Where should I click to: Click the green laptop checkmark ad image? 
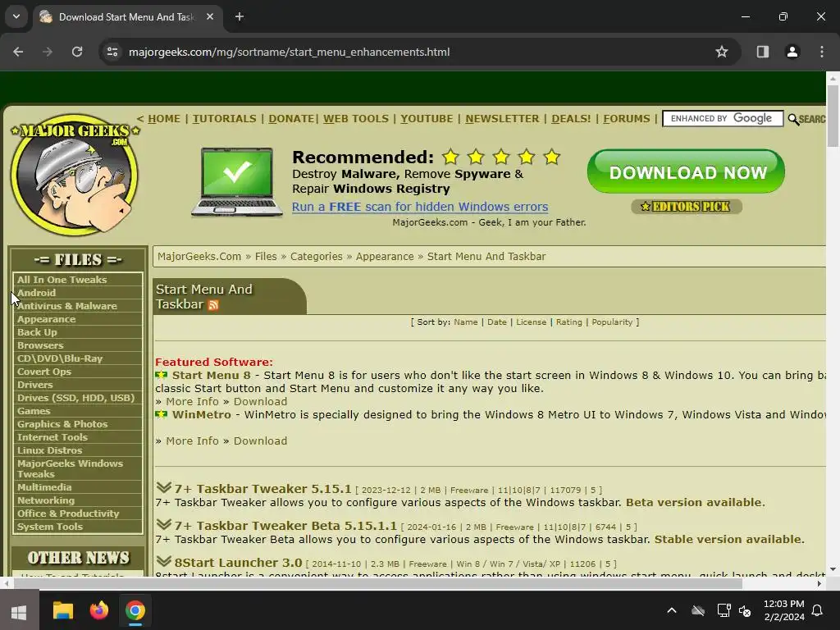pyautogui.click(x=237, y=182)
